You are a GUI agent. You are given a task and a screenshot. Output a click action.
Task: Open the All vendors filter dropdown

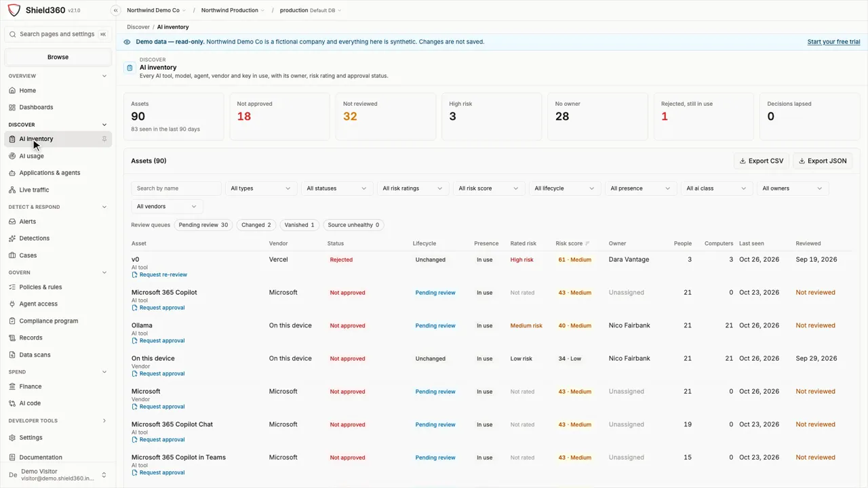coord(167,207)
